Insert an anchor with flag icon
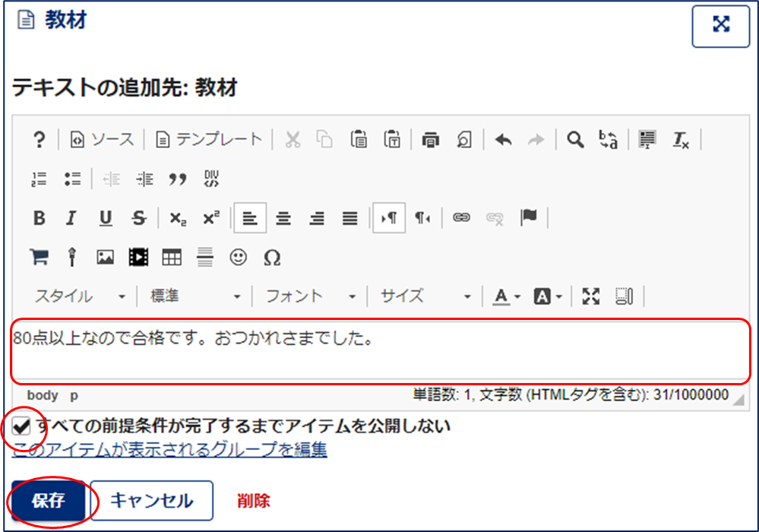Image resolution: width=759 pixels, height=532 pixels. tap(528, 217)
